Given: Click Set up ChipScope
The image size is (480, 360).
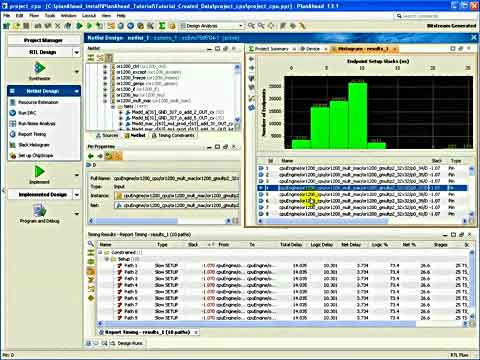Looking at the screenshot, I should 35,156.
